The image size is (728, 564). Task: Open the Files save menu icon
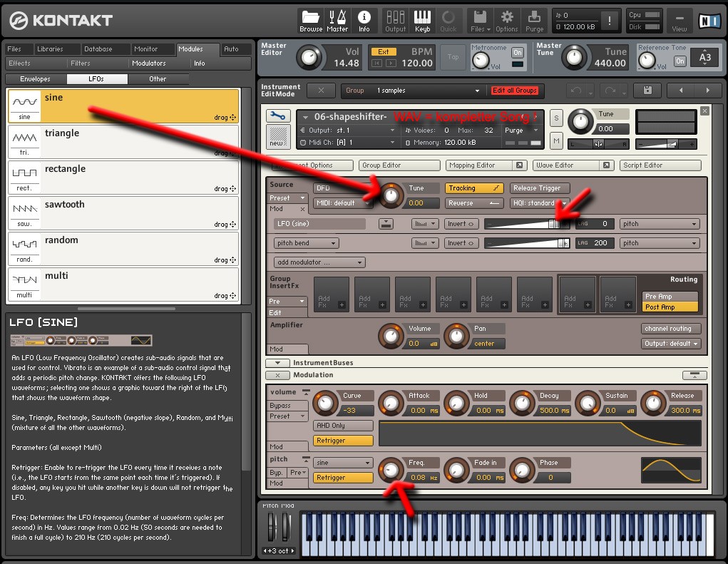(x=480, y=21)
